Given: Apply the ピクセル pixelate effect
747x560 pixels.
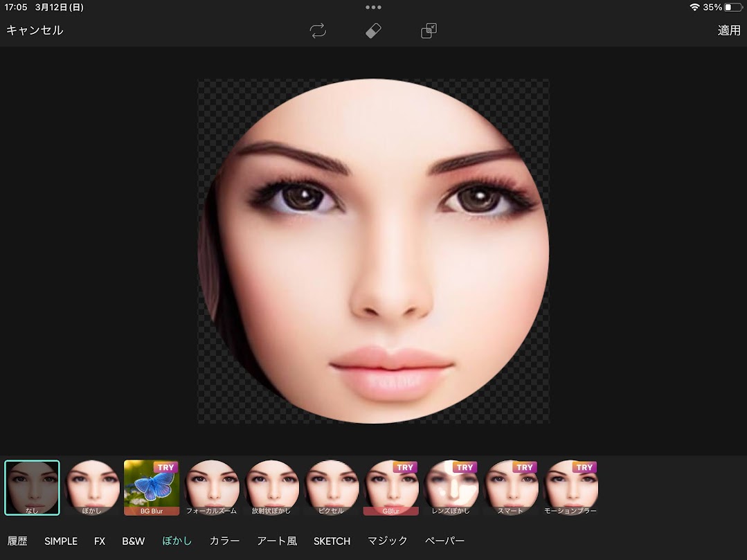Looking at the screenshot, I should [x=332, y=488].
